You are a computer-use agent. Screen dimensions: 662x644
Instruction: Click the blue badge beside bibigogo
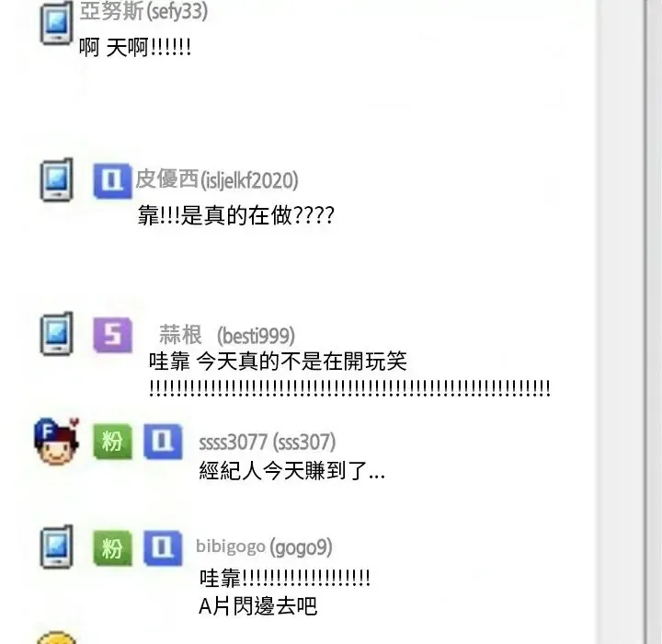(x=163, y=548)
